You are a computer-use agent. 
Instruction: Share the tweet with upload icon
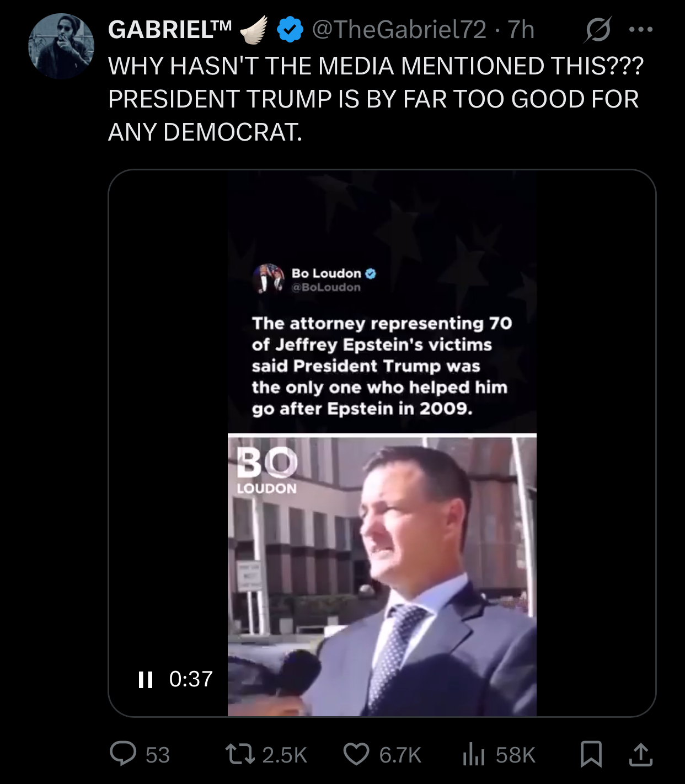point(641,755)
